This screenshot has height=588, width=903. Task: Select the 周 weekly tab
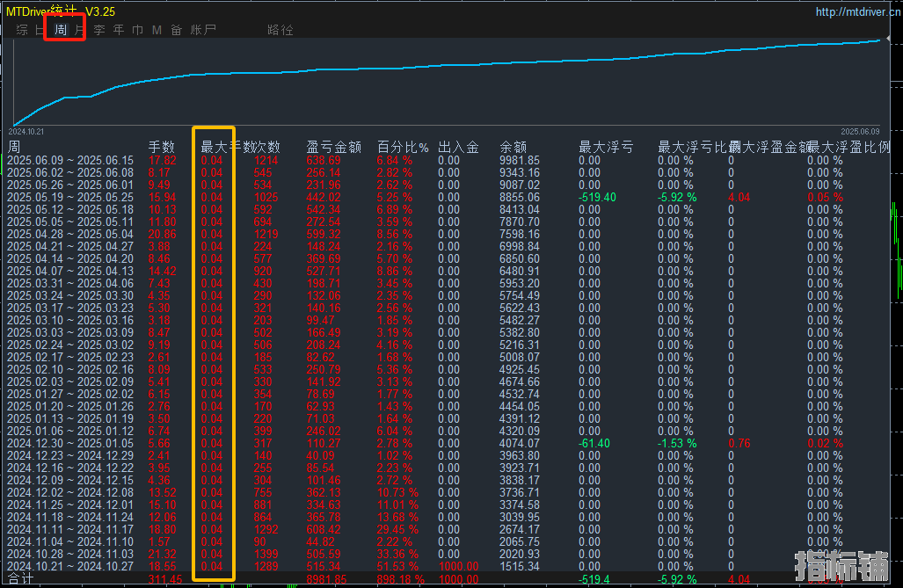tap(61, 30)
